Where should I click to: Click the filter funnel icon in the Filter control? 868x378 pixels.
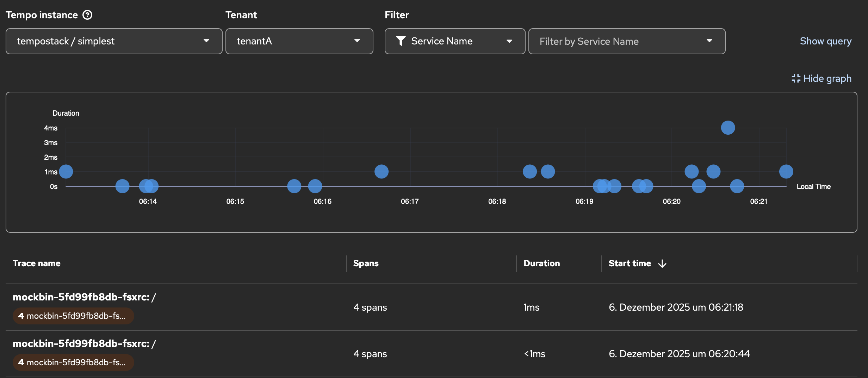(x=401, y=41)
